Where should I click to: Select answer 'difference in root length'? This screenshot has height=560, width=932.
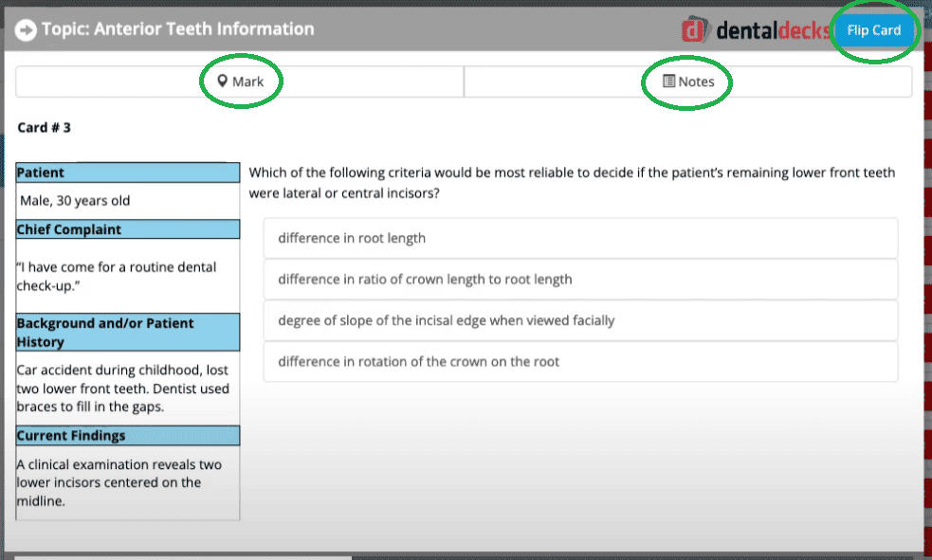[x=580, y=238]
